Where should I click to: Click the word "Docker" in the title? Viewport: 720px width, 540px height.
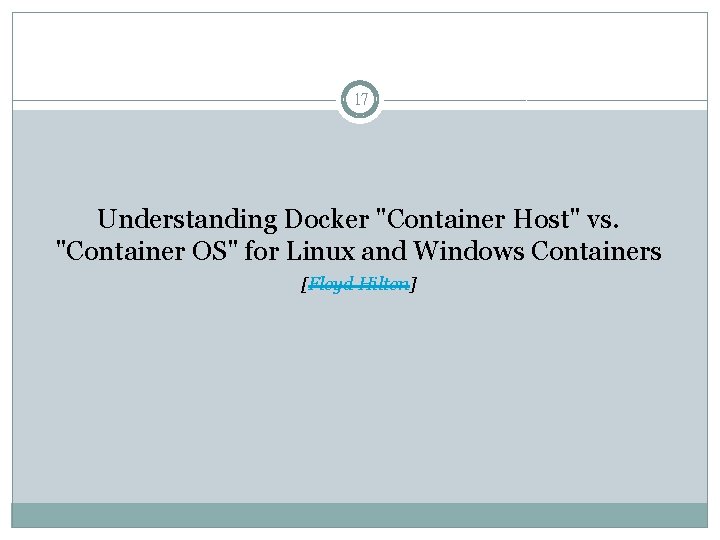327,218
